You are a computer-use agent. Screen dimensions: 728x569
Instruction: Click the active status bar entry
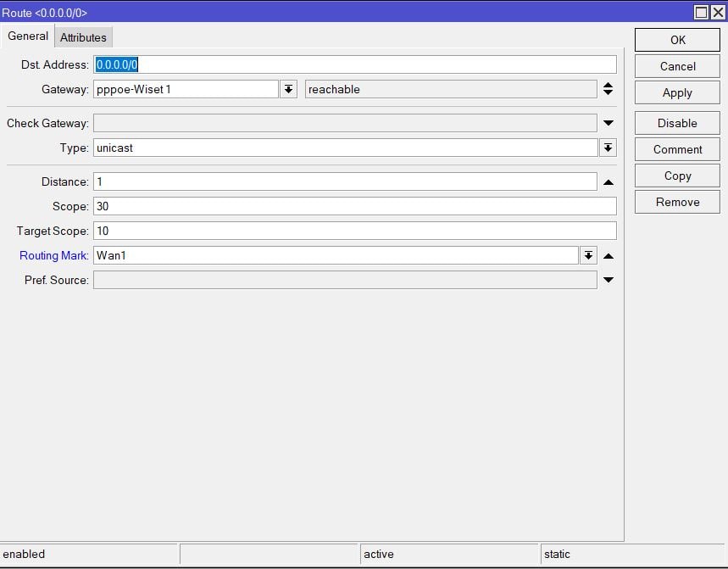coord(449,554)
